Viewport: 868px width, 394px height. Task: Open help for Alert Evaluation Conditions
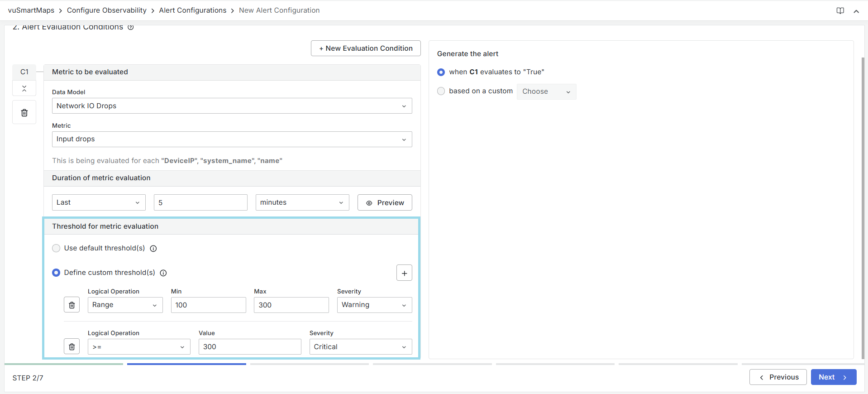click(x=131, y=27)
